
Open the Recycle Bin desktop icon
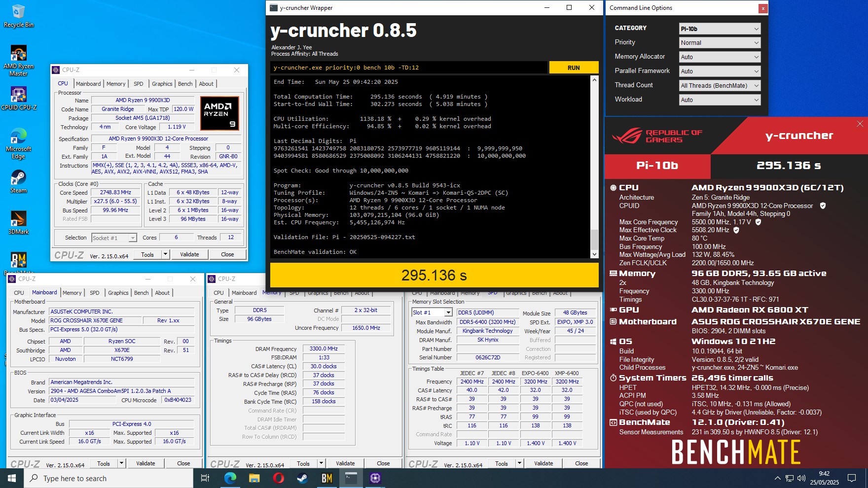pyautogui.click(x=19, y=16)
